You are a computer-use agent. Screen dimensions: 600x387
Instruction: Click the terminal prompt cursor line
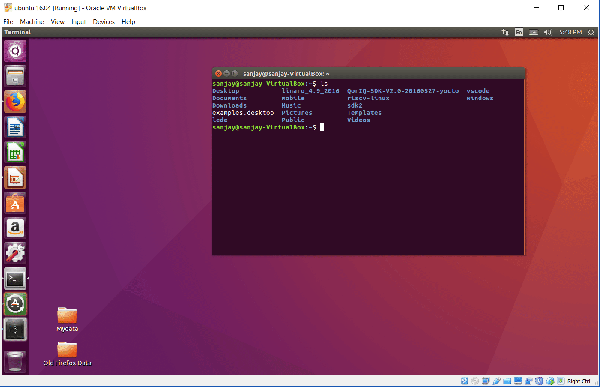[268, 127]
